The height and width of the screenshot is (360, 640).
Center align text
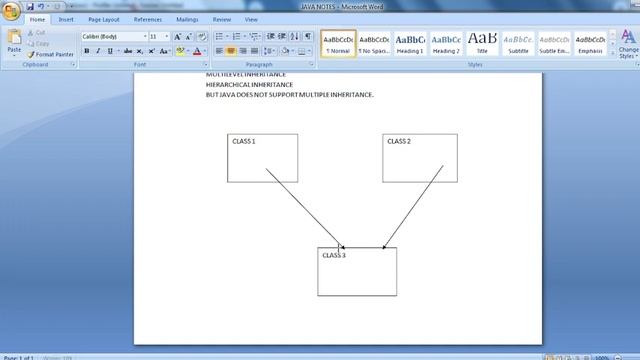tap(231, 51)
